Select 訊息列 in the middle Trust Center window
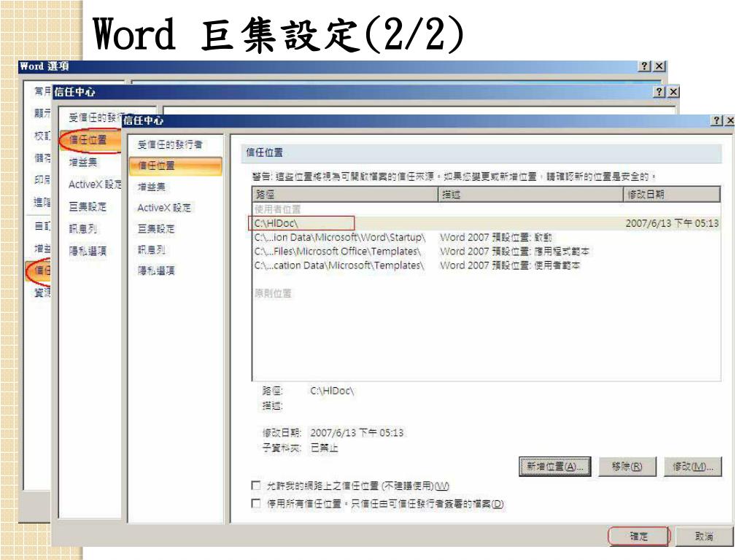The width and height of the screenshot is (747, 560). pos(83,228)
